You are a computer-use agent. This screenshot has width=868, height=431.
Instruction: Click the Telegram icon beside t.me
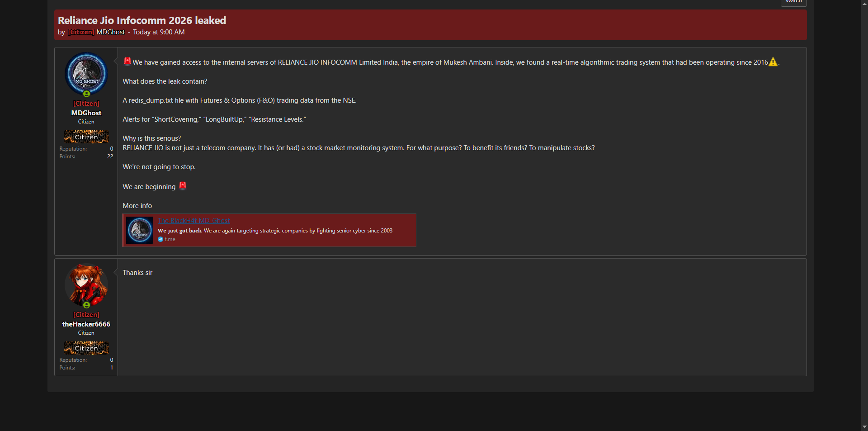160,240
